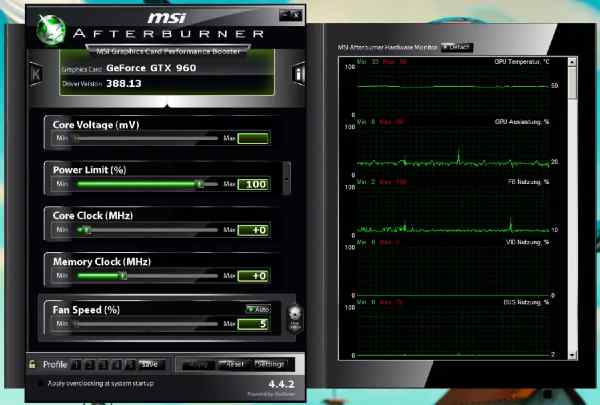The image size is (600, 405).
Task: Click the profile lock padlock icon
Action: tap(33, 364)
